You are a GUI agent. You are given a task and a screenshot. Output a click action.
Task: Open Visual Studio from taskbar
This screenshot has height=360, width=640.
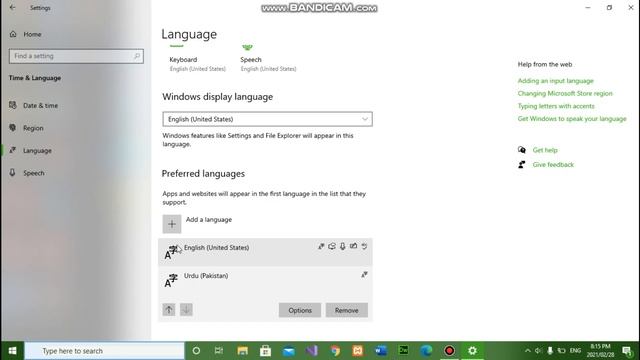[312, 351]
